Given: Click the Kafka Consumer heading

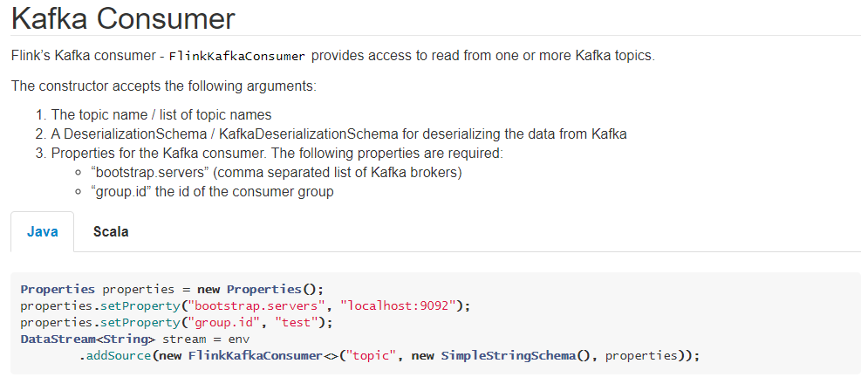Looking at the screenshot, I should click(123, 17).
